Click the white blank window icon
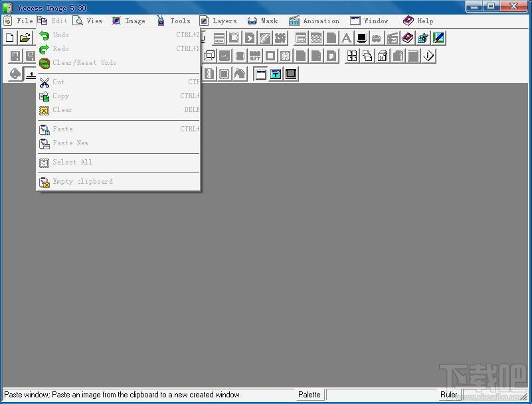Image resolution: width=532 pixels, height=404 pixels. [x=260, y=74]
